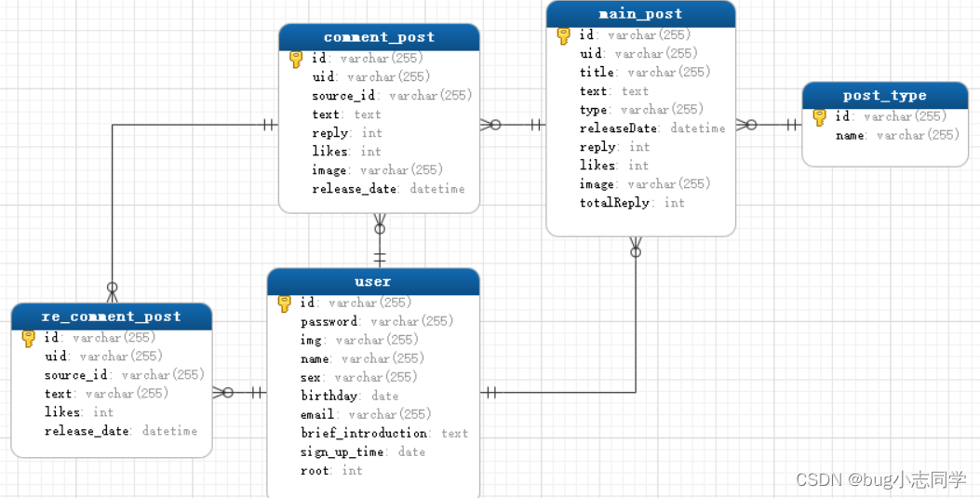The width and height of the screenshot is (980, 498).
Task: Click release_date field in comment_post table
Action: point(388,189)
